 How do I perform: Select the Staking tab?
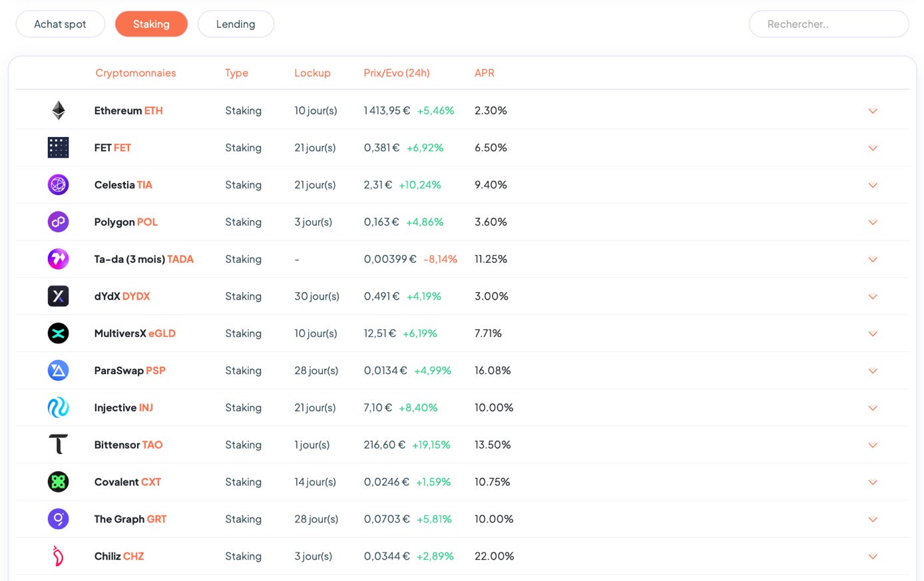(151, 24)
